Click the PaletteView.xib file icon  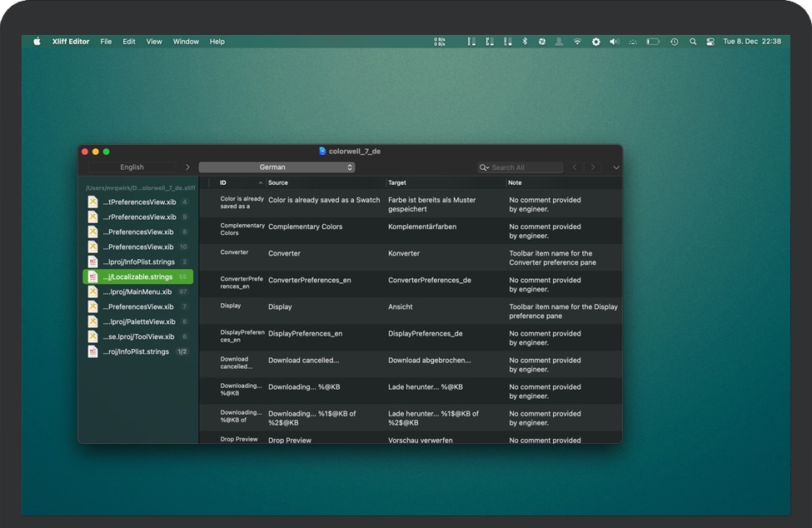click(92, 321)
